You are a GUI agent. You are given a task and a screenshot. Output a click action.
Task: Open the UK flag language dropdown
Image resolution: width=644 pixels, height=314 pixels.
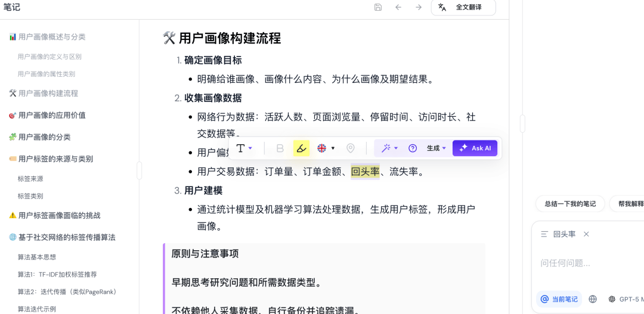326,148
